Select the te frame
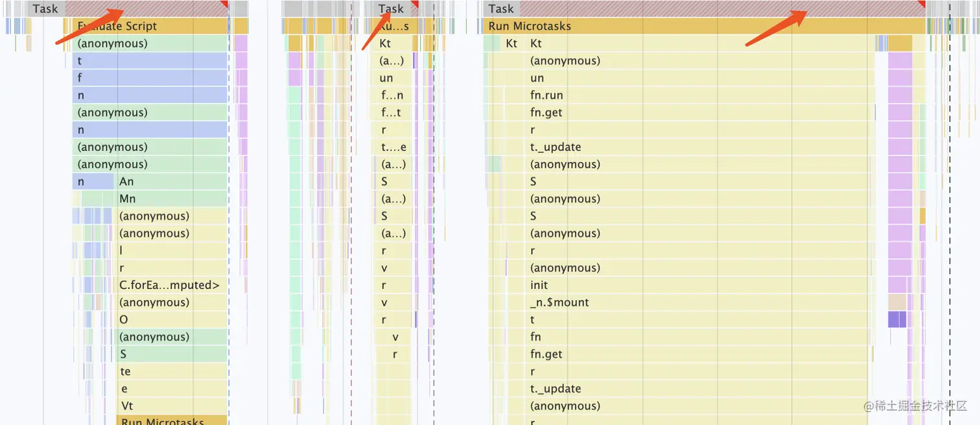The width and height of the screenshot is (980, 425). point(172,371)
